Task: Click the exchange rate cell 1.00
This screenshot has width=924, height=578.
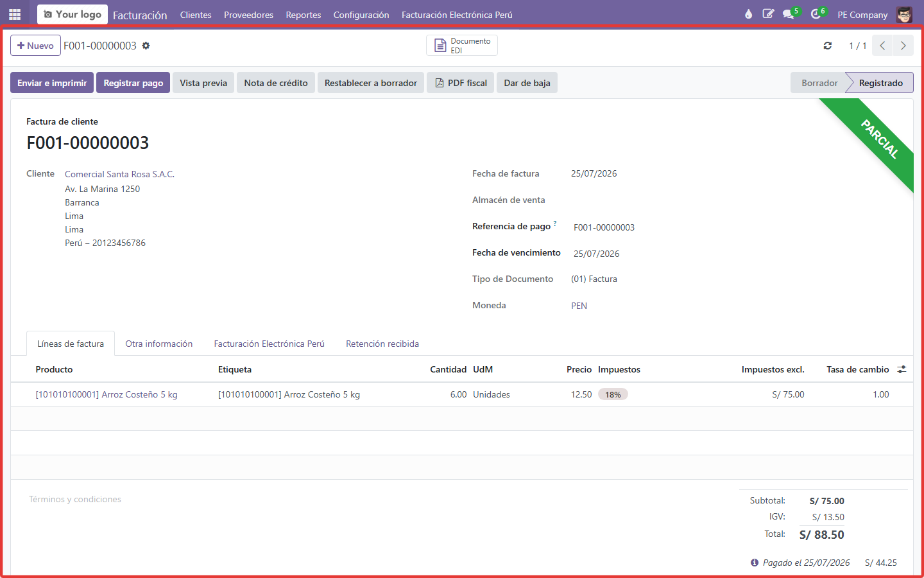Action: pos(881,394)
